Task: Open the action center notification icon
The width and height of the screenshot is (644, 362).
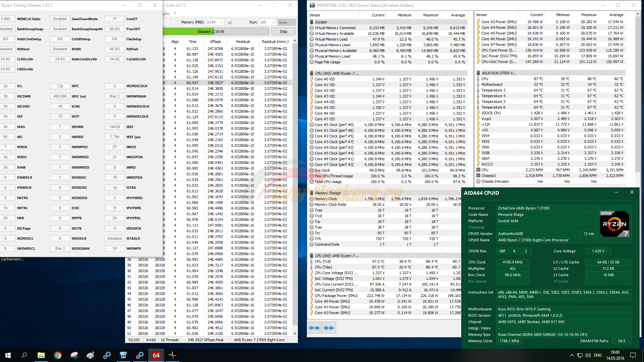Action: click(x=633, y=355)
